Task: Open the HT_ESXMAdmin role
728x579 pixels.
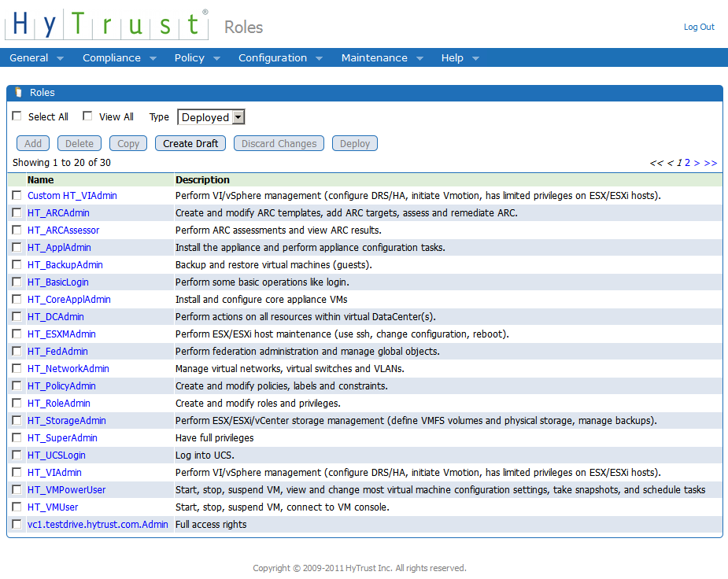Action: coord(61,334)
